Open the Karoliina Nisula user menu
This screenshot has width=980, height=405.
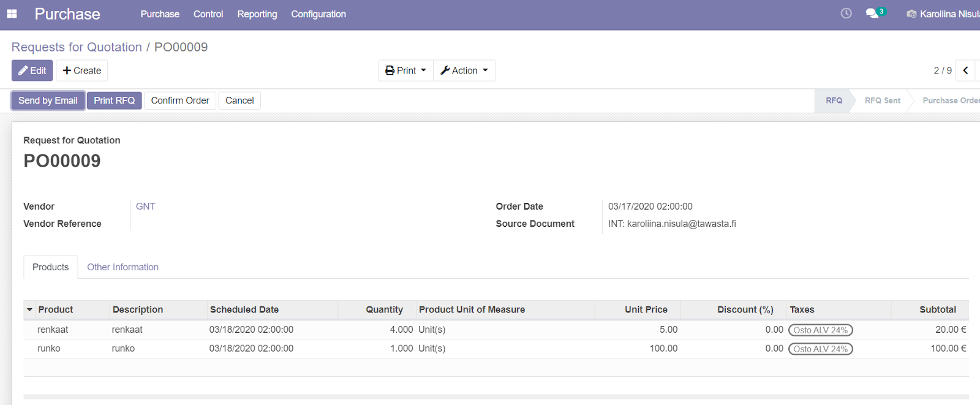pyautogui.click(x=943, y=14)
